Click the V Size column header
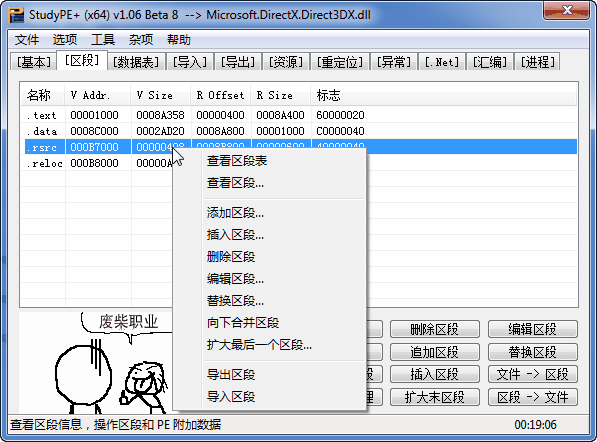 [160, 95]
